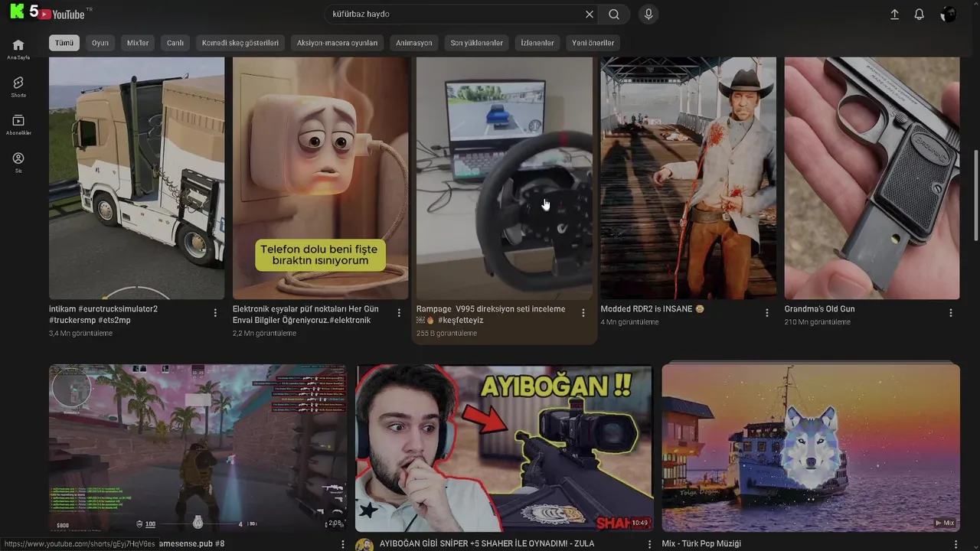Open the pistol in hand short thumbnail
The height and width of the screenshot is (551, 980).
872,178
